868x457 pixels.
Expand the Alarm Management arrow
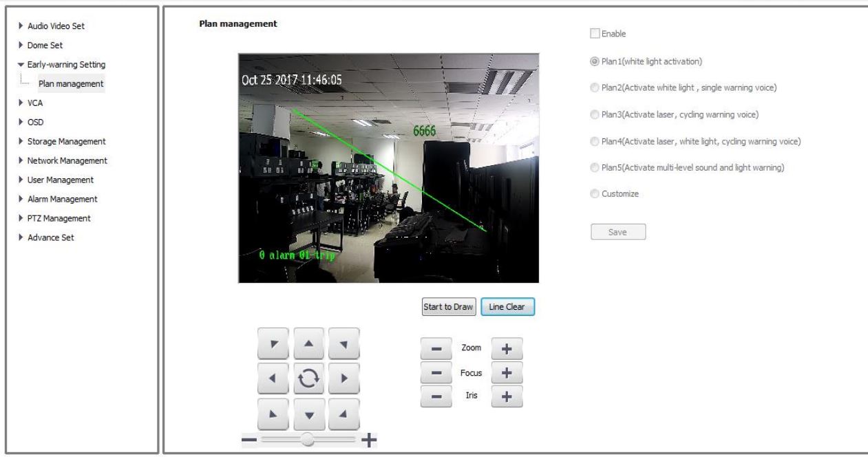pyautogui.click(x=19, y=200)
